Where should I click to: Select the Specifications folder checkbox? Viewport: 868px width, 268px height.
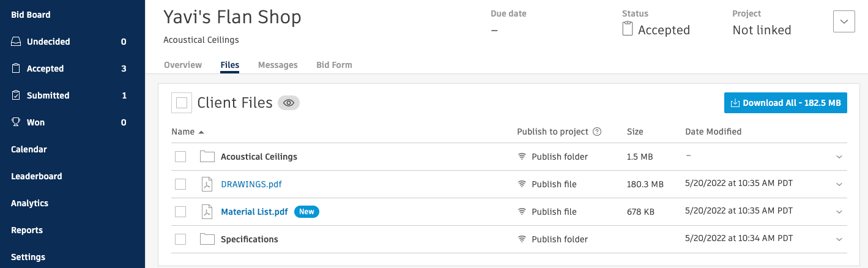point(180,239)
